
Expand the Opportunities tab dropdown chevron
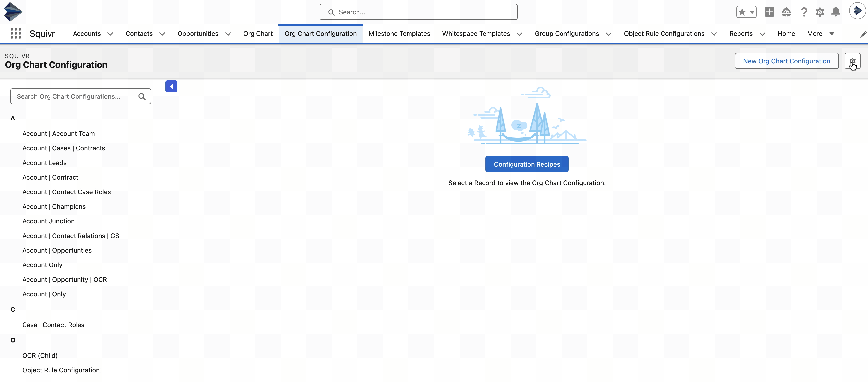pos(228,34)
